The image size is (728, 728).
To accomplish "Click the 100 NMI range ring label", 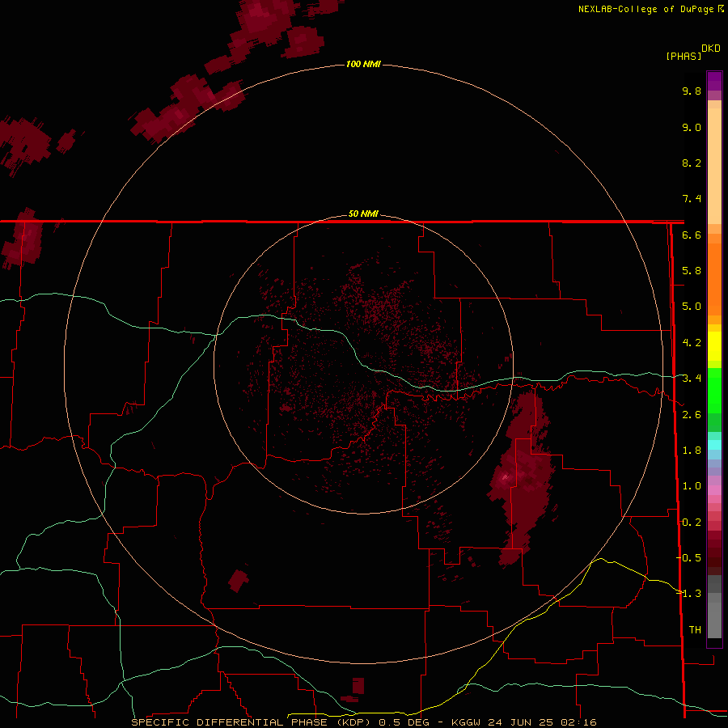I will pos(363,64).
